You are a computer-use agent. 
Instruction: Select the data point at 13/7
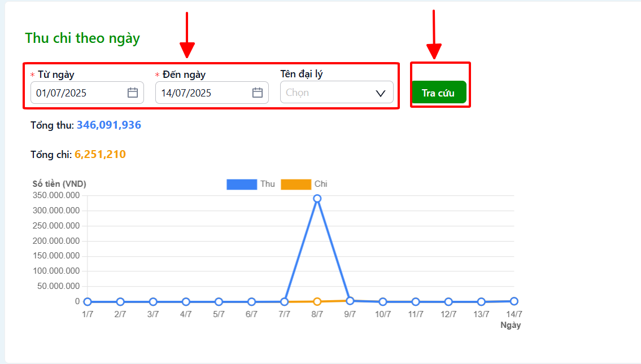coord(481,302)
